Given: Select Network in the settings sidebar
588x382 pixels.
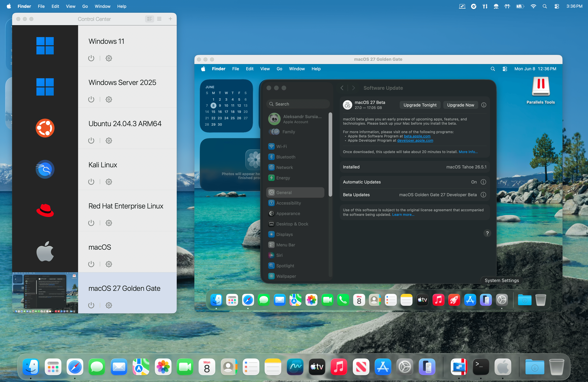Looking at the screenshot, I should point(295,167).
